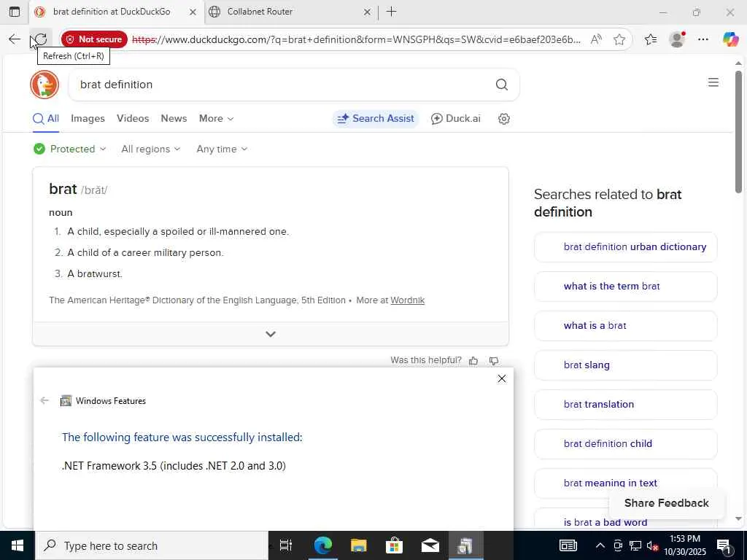Switch to Videos results
The height and width of the screenshot is (560, 747).
[133, 119]
